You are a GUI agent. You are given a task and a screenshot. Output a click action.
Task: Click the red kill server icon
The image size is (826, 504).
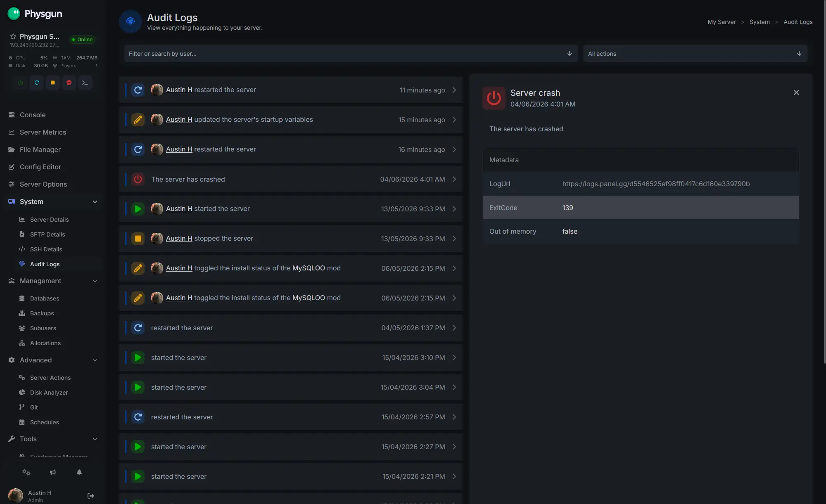point(69,83)
